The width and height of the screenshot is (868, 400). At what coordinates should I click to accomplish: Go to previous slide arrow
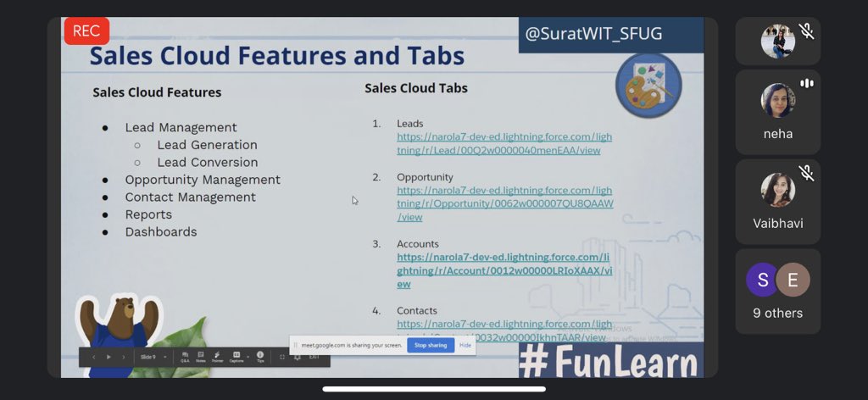pyautogui.click(x=93, y=358)
